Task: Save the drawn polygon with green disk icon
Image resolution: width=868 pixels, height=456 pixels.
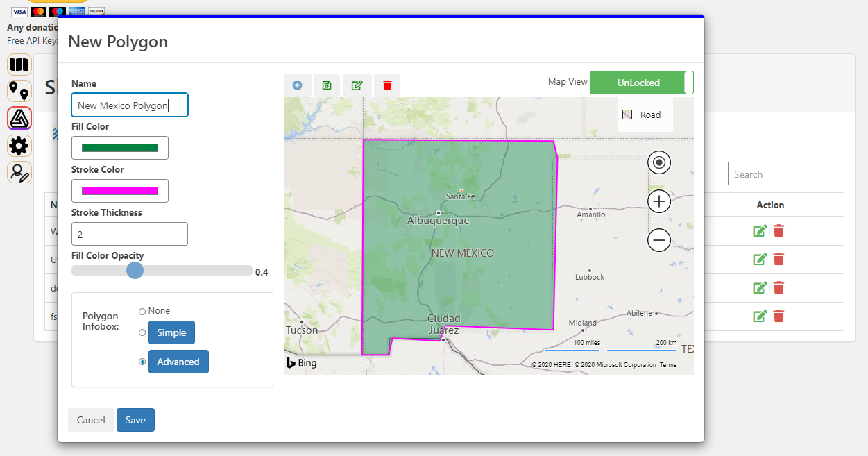Action: point(327,85)
